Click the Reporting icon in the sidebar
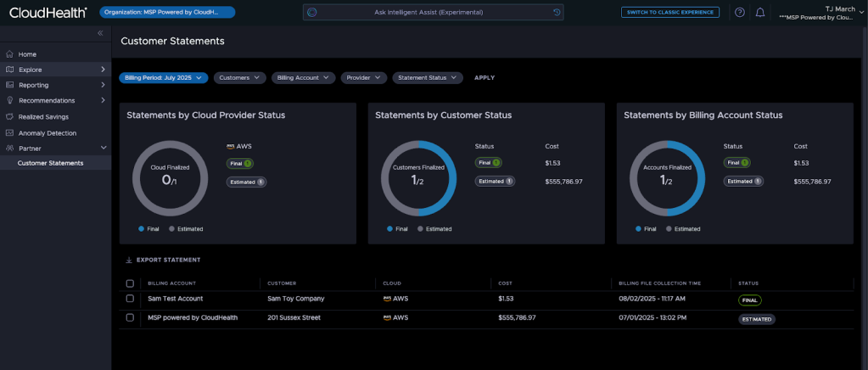The image size is (868, 370). 9,86
